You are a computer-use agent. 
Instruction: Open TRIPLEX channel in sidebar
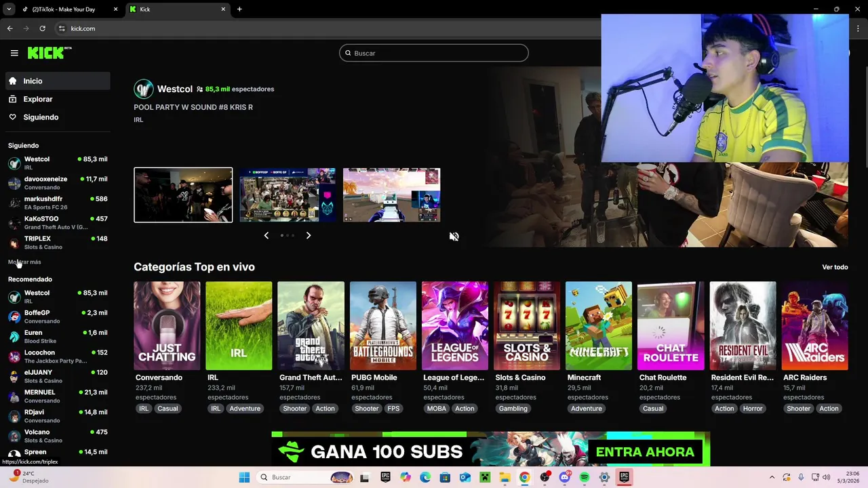pyautogui.click(x=58, y=243)
